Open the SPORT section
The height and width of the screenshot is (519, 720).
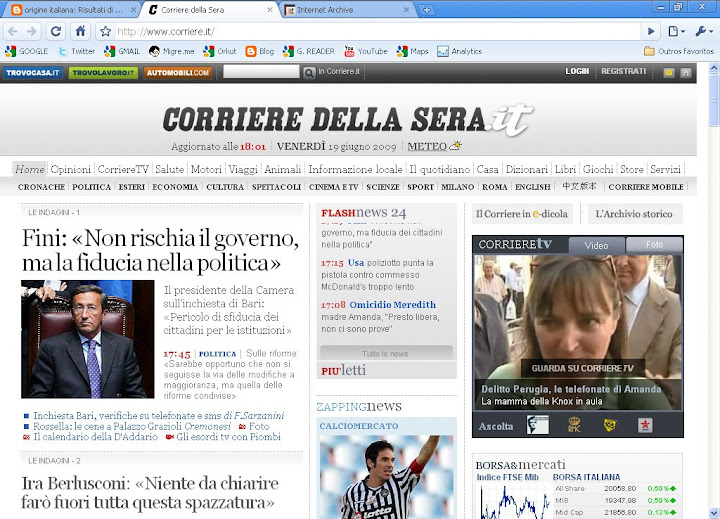point(420,187)
